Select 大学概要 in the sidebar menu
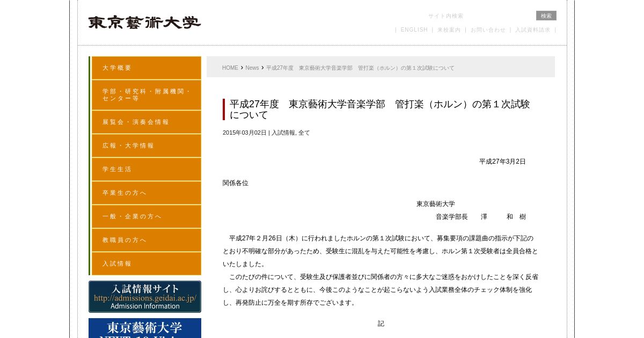This screenshot has width=644, height=338. [x=146, y=68]
